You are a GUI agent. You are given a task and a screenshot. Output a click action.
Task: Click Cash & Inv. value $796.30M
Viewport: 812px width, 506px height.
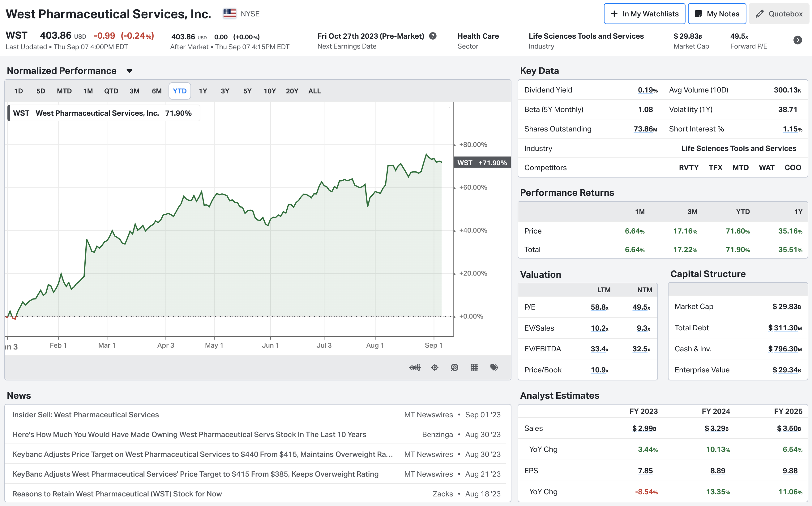tap(785, 349)
